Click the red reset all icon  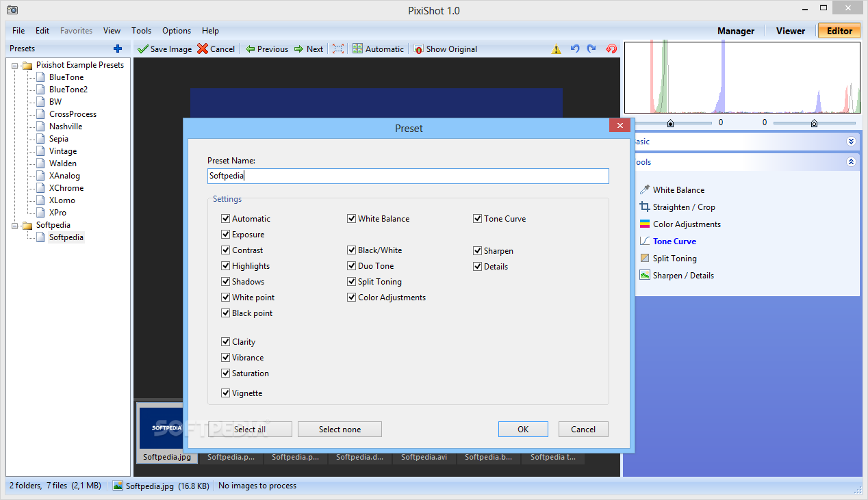(x=611, y=49)
